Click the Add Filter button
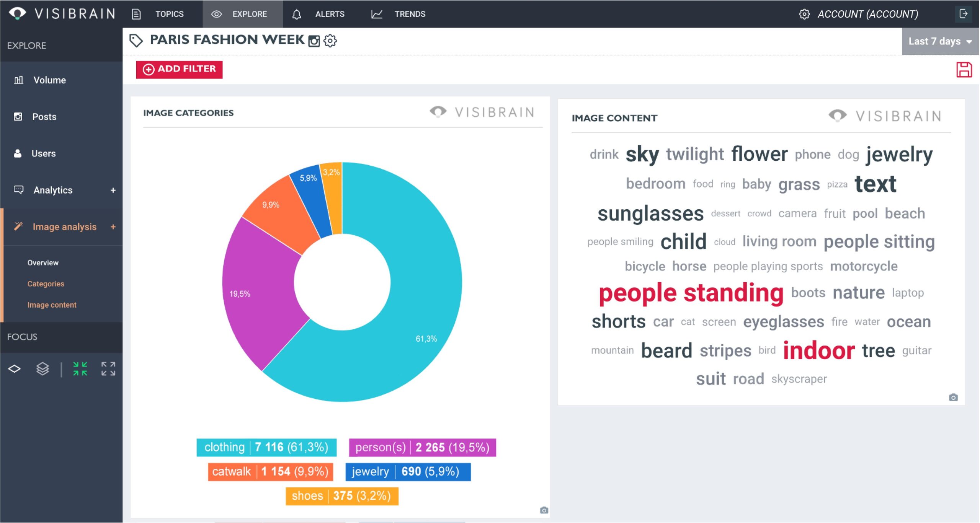Screen dimensions: 980x523 tap(179, 69)
